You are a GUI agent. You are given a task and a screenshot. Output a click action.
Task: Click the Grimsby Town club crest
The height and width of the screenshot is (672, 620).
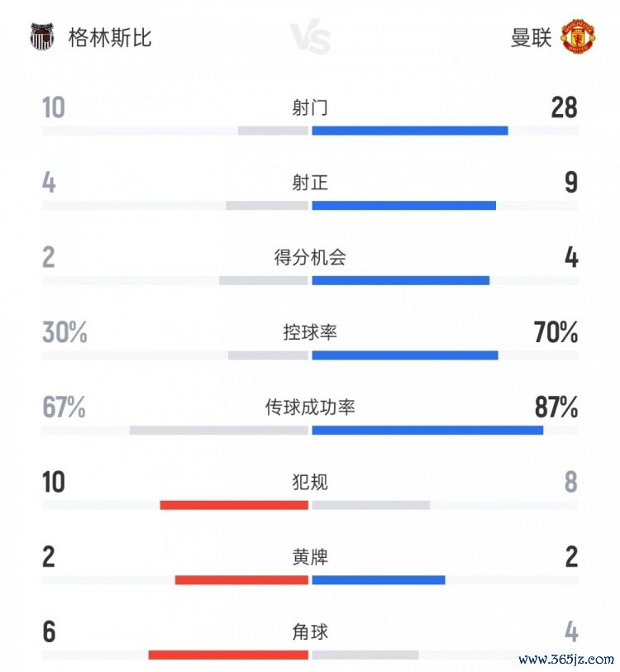[x=42, y=38]
